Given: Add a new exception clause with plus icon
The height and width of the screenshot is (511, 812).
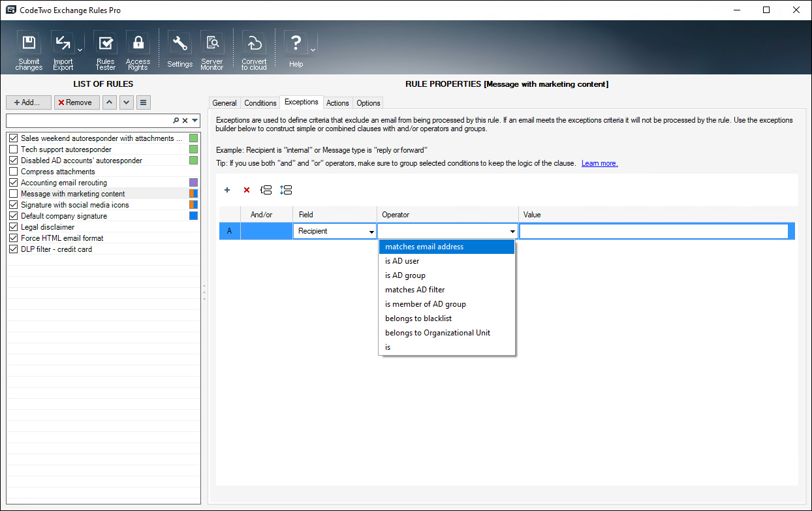Looking at the screenshot, I should pos(227,190).
